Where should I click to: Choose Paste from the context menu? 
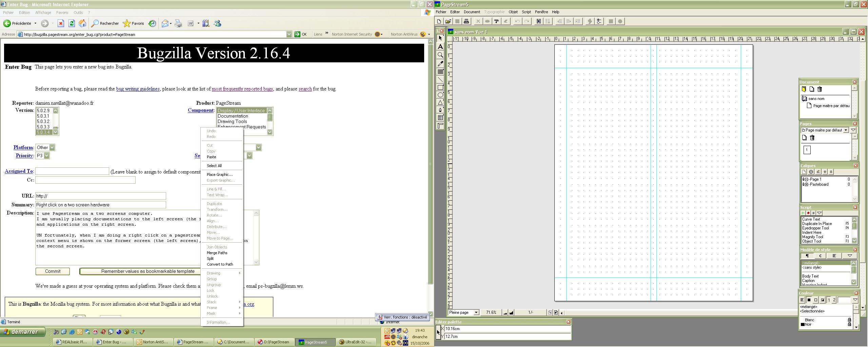coord(211,157)
